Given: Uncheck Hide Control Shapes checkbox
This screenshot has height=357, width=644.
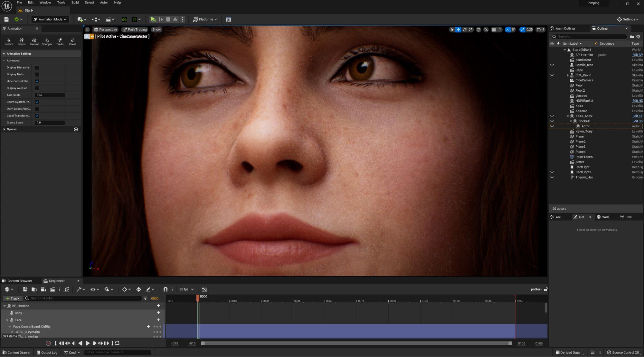Looking at the screenshot, I should (x=37, y=81).
